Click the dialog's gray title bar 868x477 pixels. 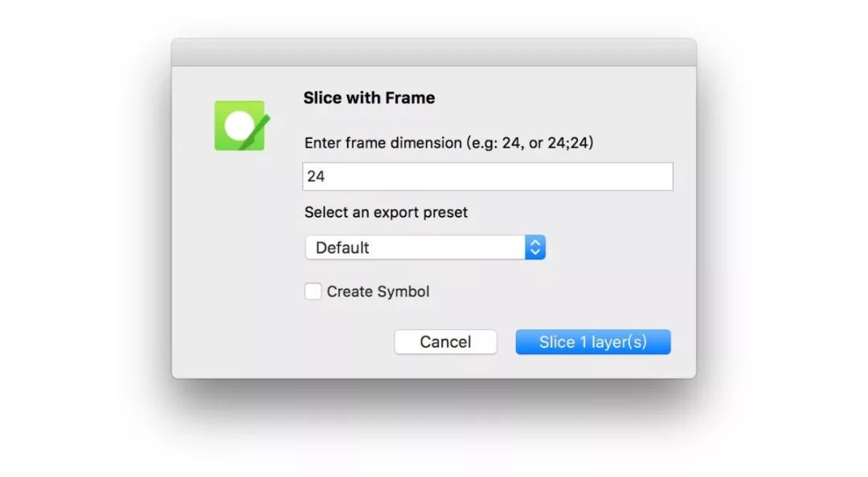[434, 52]
